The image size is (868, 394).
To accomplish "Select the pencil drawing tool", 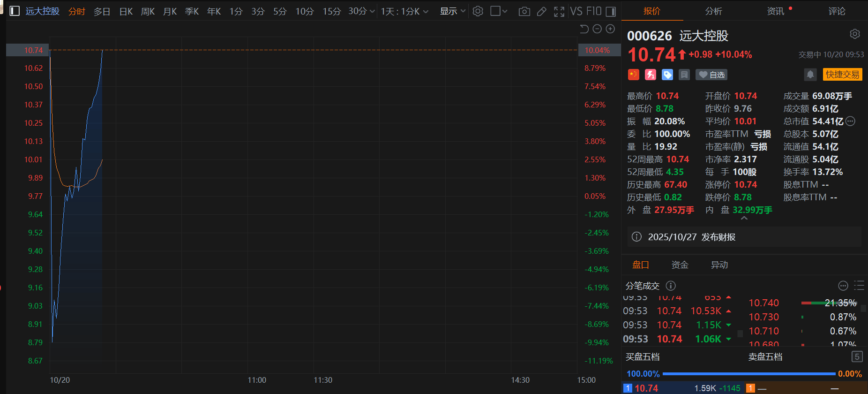I will [x=541, y=11].
